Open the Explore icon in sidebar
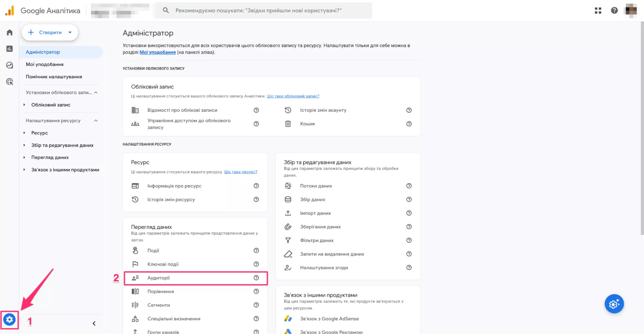This screenshot has height=334, width=644. click(x=9, y=65)
